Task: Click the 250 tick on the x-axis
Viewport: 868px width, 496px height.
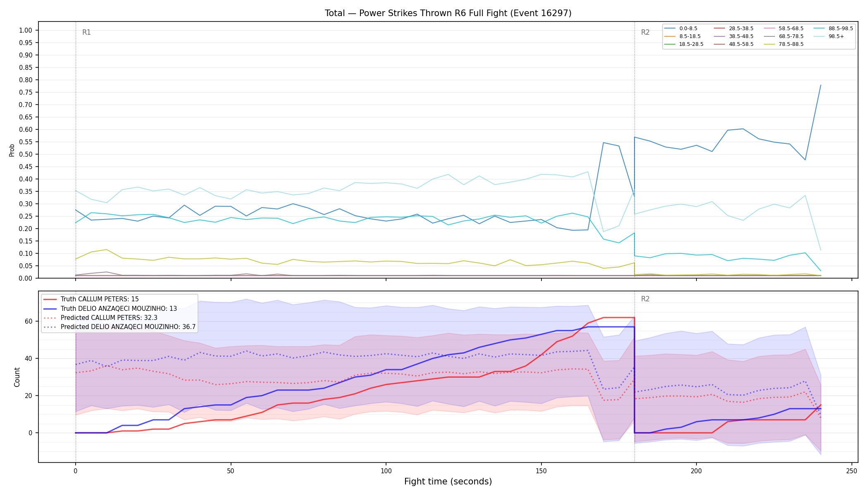Action: click(851, 471)
